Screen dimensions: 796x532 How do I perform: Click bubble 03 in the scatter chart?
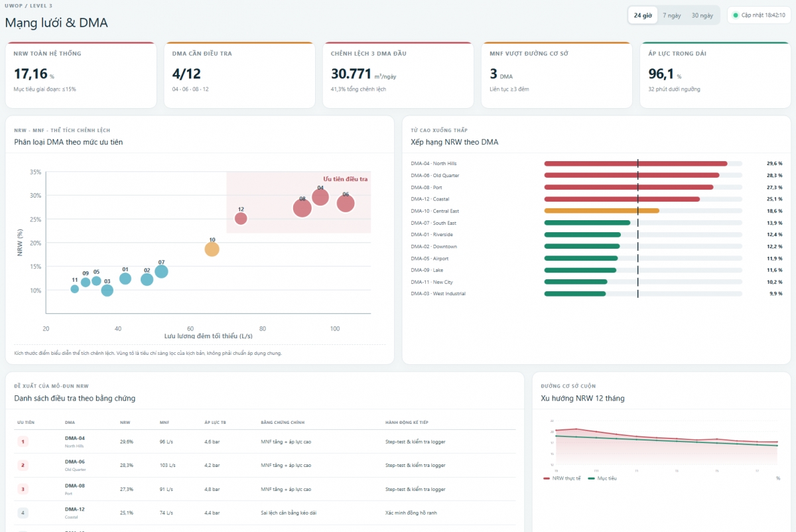(107, 290)
